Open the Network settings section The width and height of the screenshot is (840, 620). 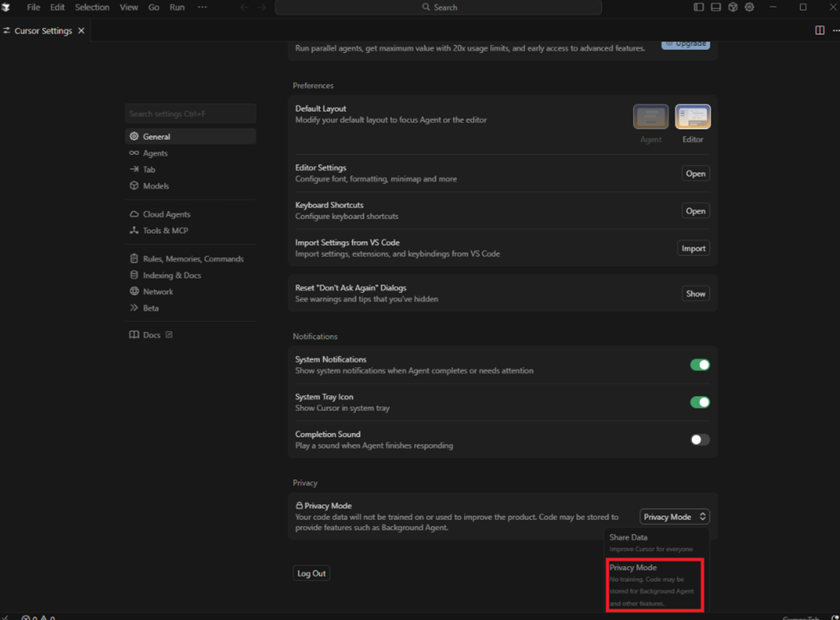tap(191, 292)
